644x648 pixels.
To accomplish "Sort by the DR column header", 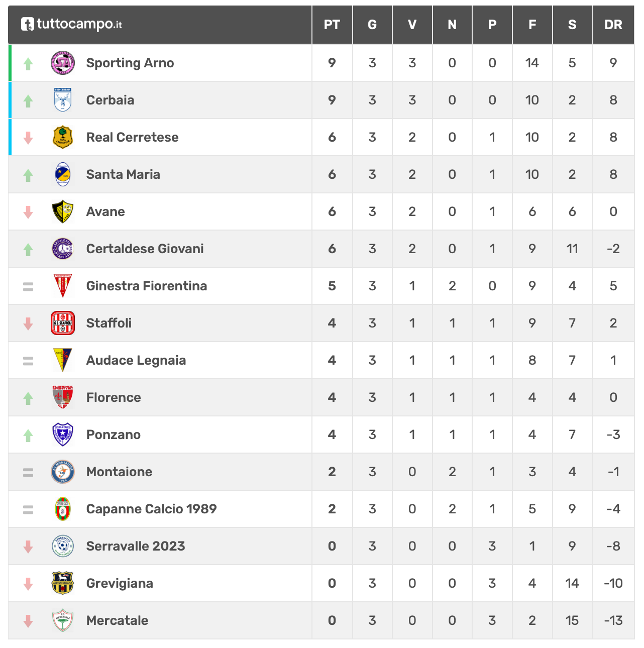I will (x=613, y=25).
